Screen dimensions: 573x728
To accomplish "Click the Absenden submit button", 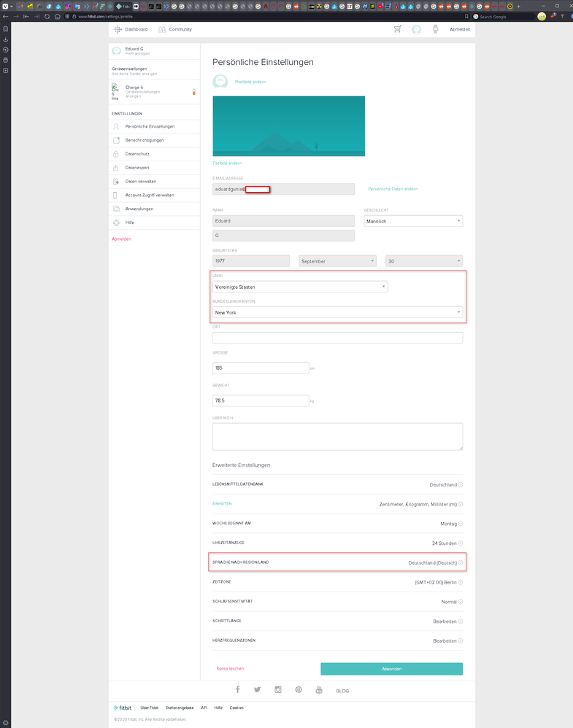I will coord(391,669).
